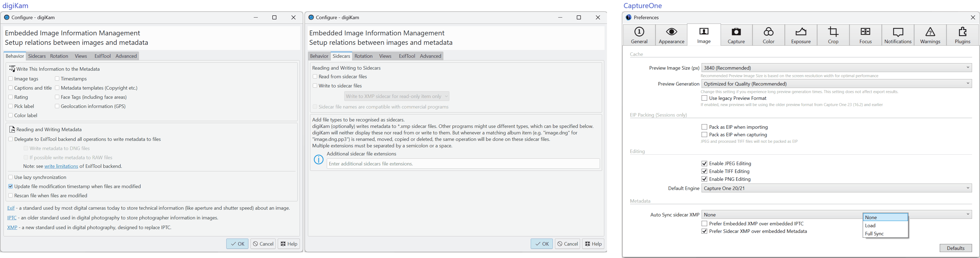Click Reading and Writing Metadata document icon
This screenshot has width=980, height=258.
pyautogui.click(x=12, y=130)
